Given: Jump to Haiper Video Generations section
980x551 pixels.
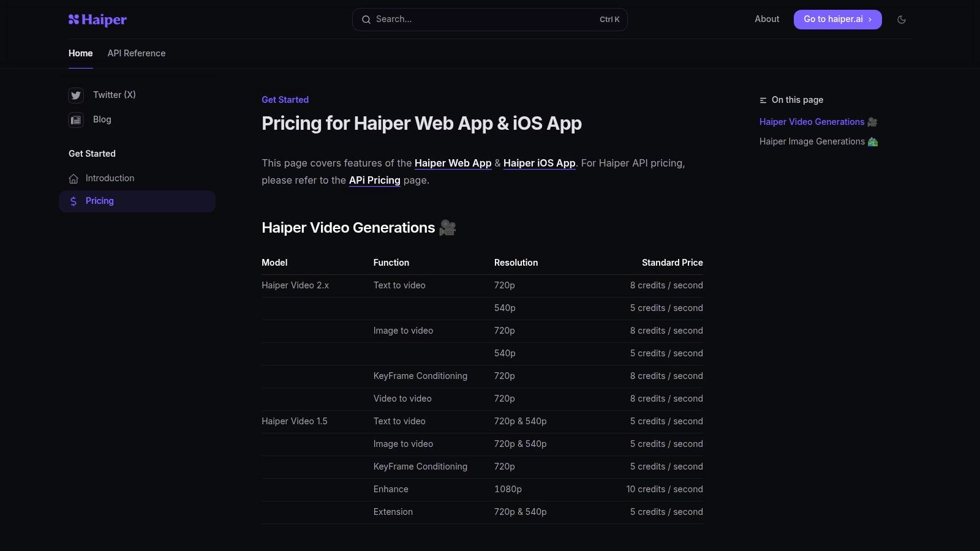Looking at the screenshot, I should [x=813, y=121].
